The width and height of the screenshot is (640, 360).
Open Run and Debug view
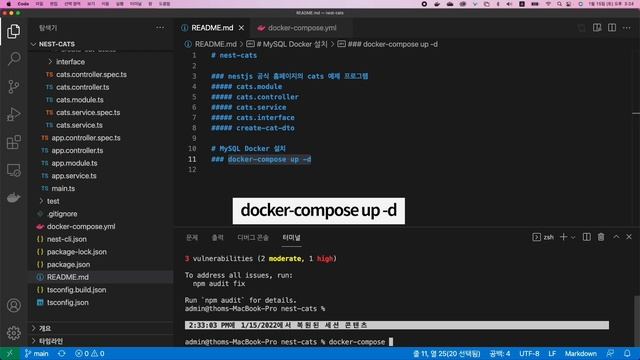click(x=13, y=114)
